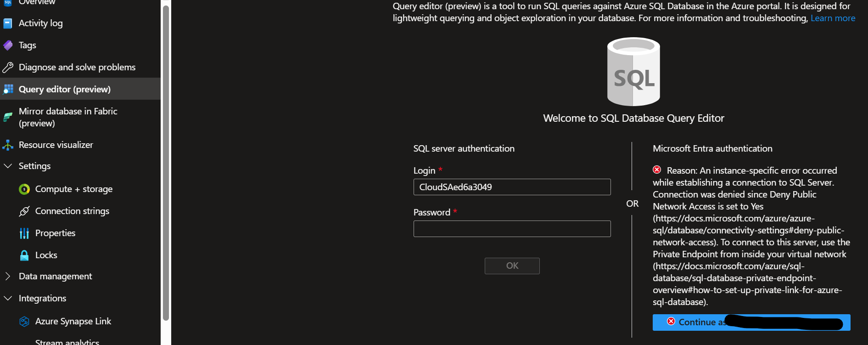This screenshot has width=868, height=345.
Task: Expand the Data management section
Action: tap(8, 276)
